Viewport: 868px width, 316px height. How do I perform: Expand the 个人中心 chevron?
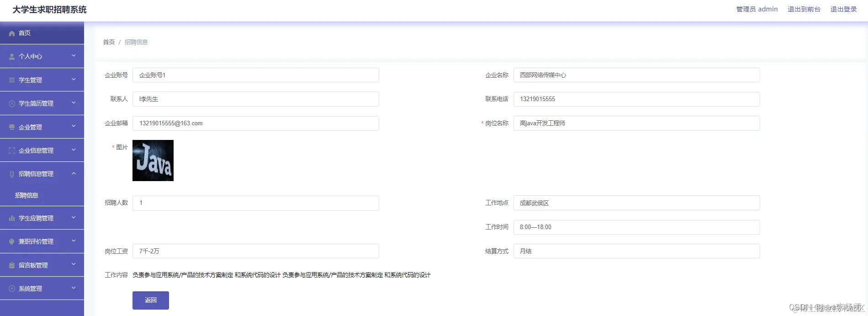[74, 56]
